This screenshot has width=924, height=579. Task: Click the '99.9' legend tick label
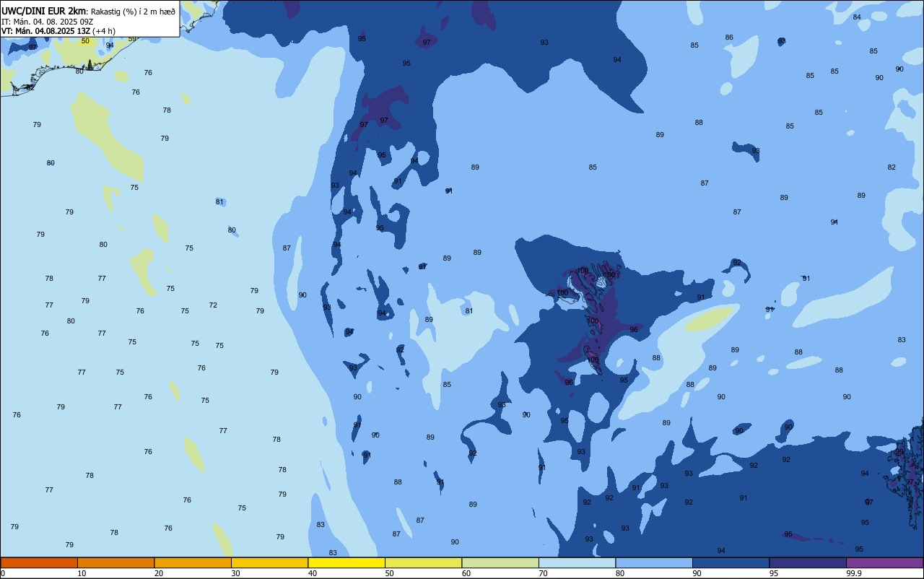pyautogui.click(x=854, y=573)
